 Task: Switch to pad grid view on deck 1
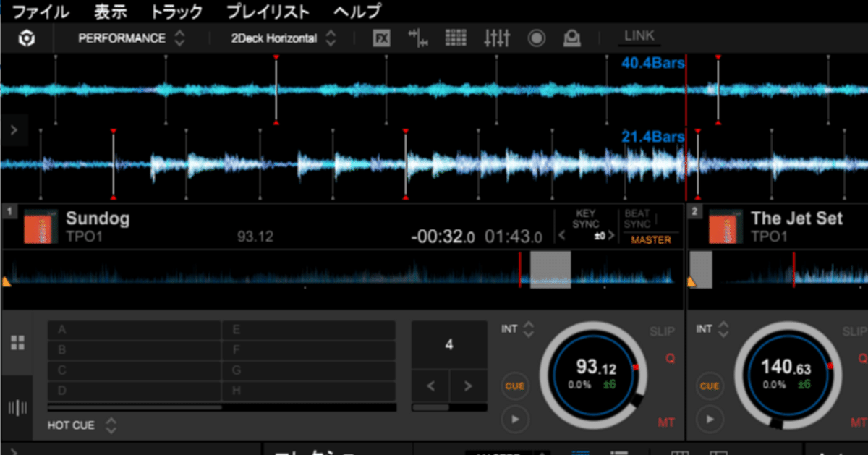pyautogui.click(x=17, y=342)
